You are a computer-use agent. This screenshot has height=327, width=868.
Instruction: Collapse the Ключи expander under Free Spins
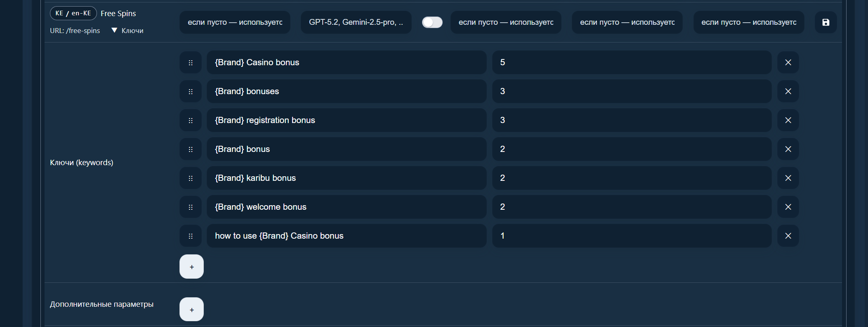[x=127, y=31]
